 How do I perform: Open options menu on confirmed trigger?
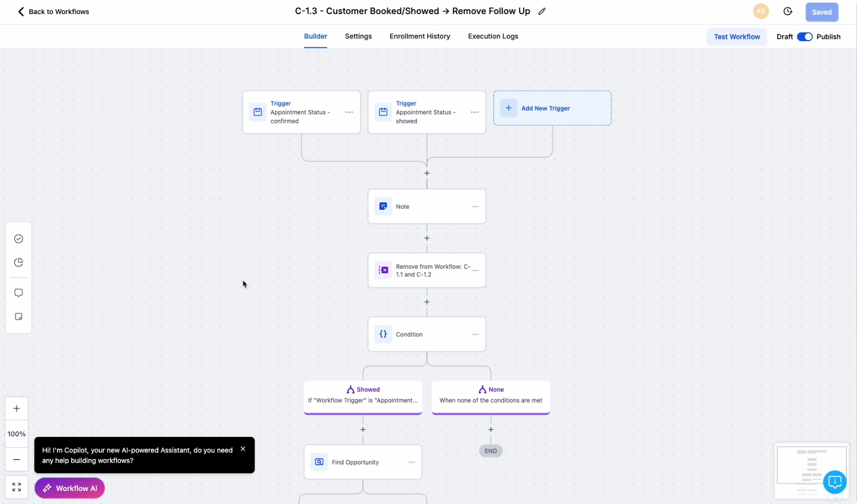349,112
